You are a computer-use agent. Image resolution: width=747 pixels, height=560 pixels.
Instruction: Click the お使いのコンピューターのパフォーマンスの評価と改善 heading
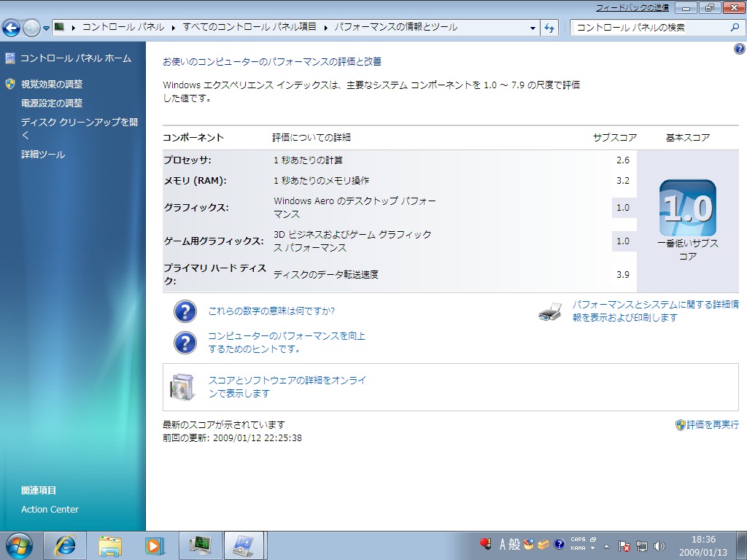pos(272,61)
